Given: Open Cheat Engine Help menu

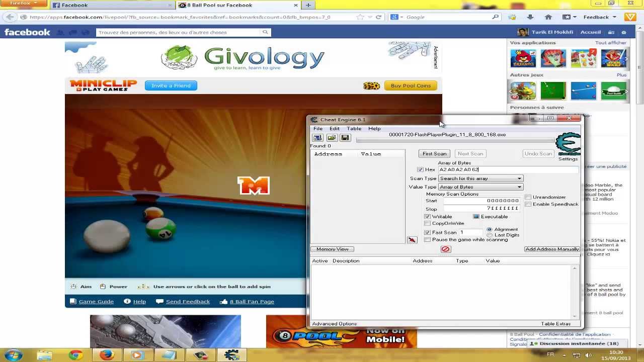Looking at the screenshot, I should 374,129.
